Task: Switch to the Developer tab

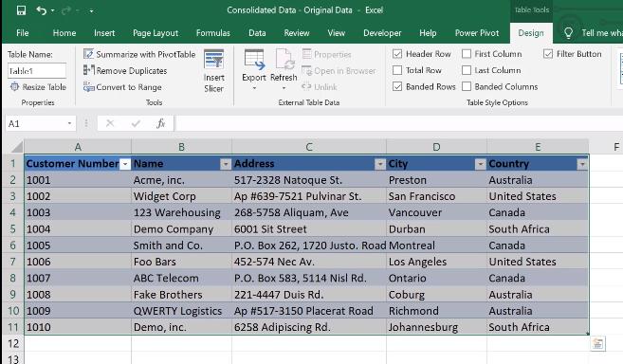Action: point(382,33)
